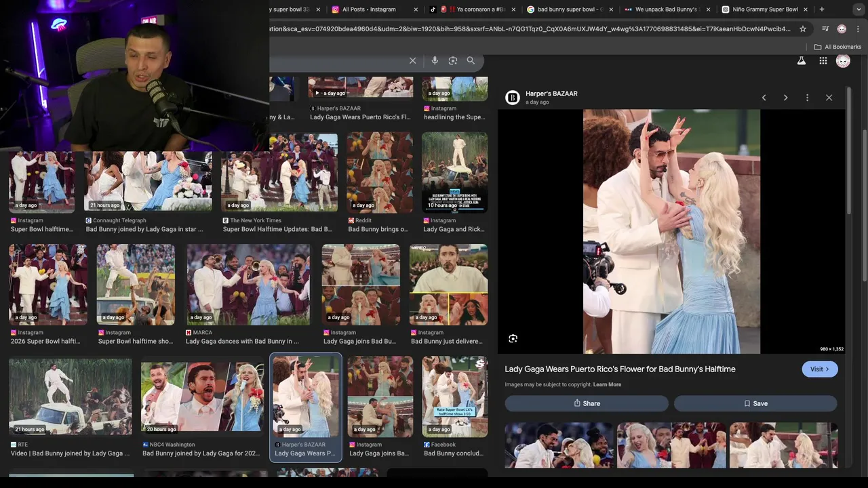Click the magnifier search icon

[x=471, y=60]
